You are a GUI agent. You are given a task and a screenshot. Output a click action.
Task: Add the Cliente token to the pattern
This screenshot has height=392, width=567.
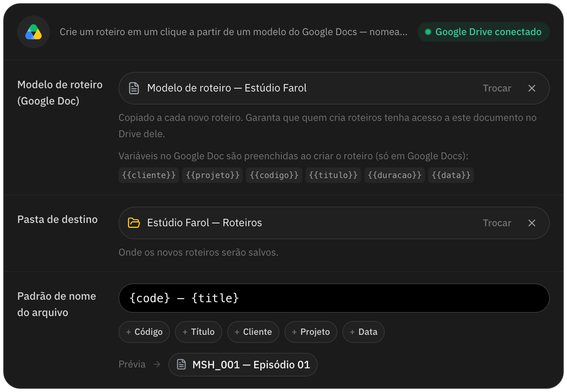(253, 332)
